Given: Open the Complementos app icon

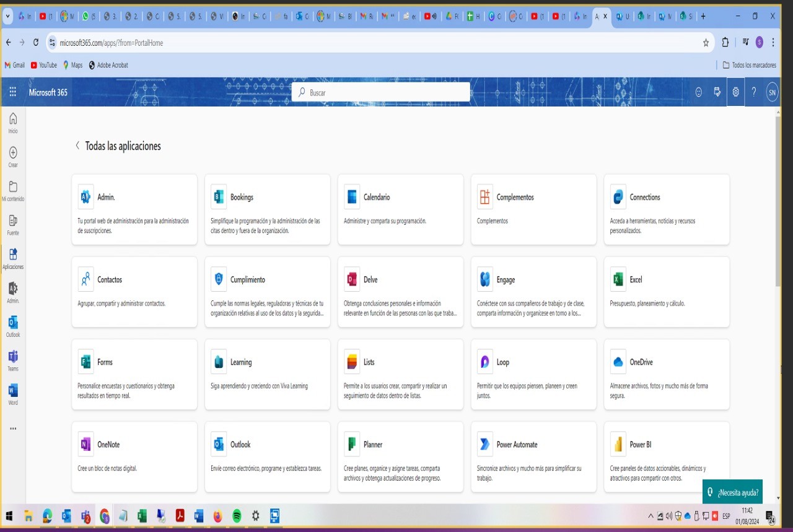Looking at the screenshot, I should pyautogui.click(x=484, y=197).
